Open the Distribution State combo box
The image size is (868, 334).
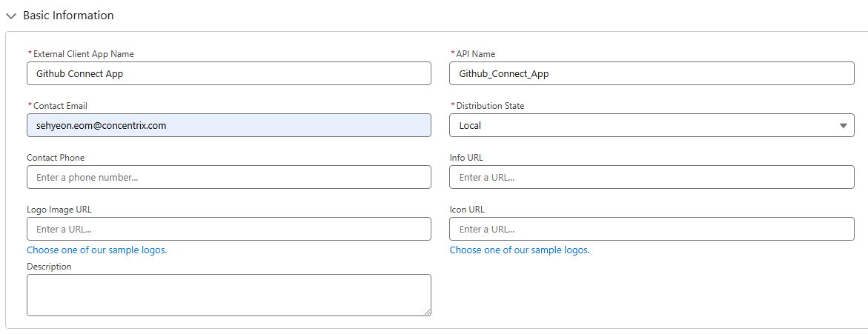643,125
